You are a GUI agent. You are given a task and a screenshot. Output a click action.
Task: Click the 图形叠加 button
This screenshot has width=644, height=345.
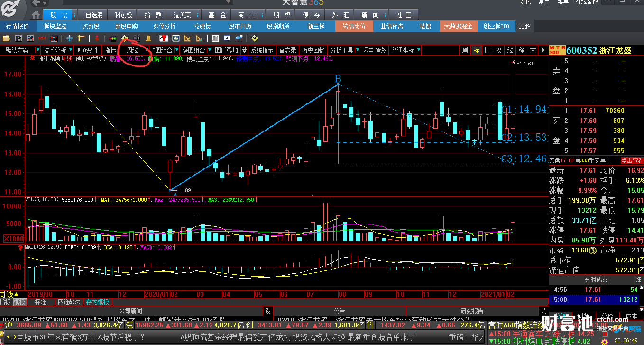pos(226,50)
